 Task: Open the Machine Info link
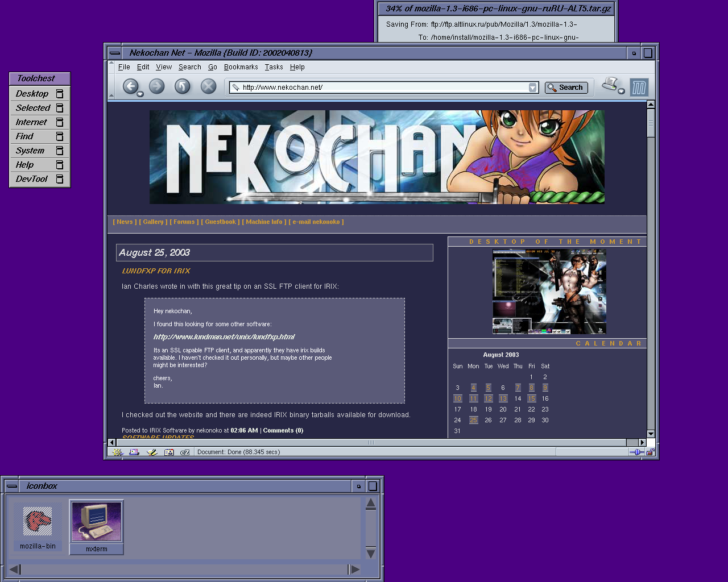click(x=264, y=222)
